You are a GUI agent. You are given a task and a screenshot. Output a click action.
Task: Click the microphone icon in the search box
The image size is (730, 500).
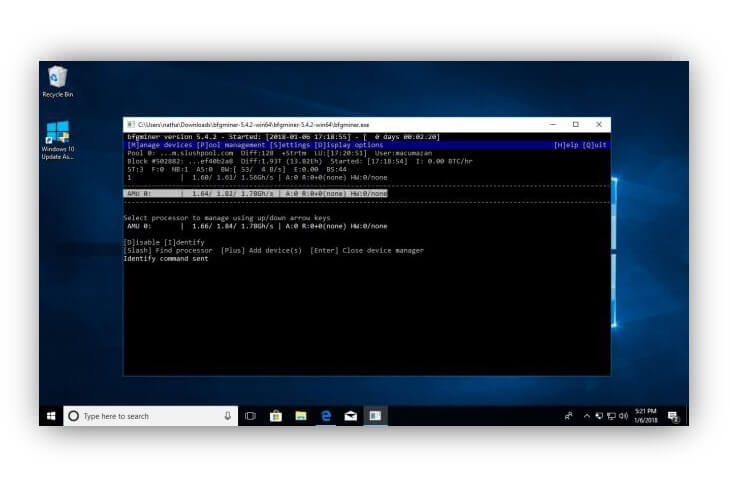pos(228,416)
